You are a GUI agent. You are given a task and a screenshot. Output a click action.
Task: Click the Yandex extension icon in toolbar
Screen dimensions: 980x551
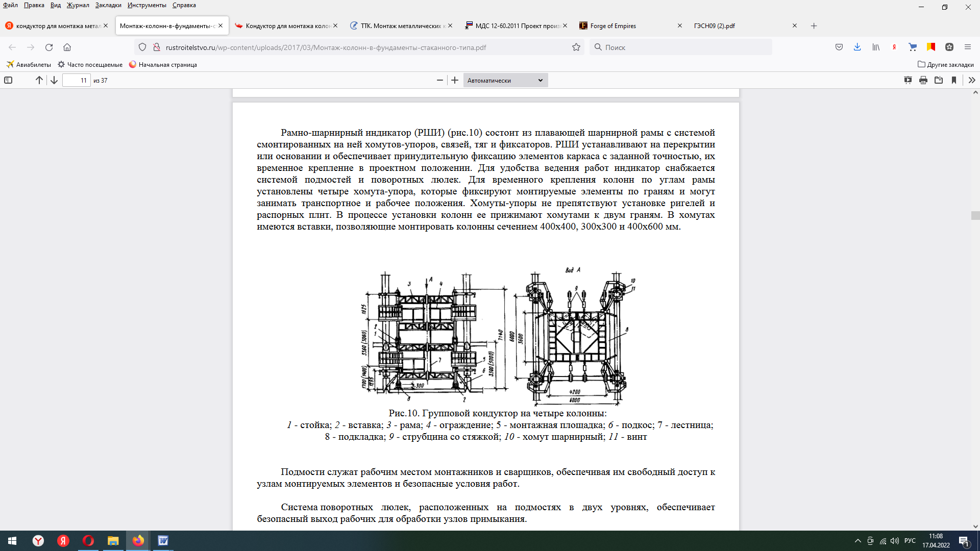(x=894, y=47)
